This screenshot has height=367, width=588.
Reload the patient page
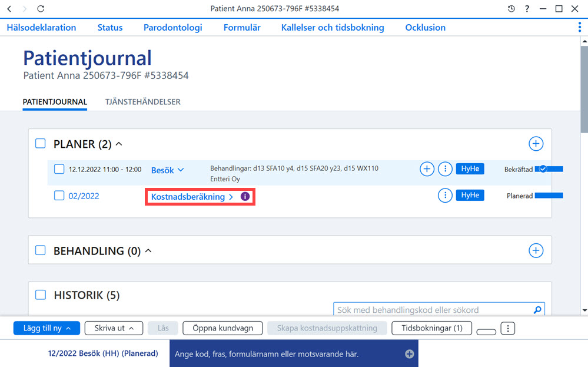[x=41, y=9]
